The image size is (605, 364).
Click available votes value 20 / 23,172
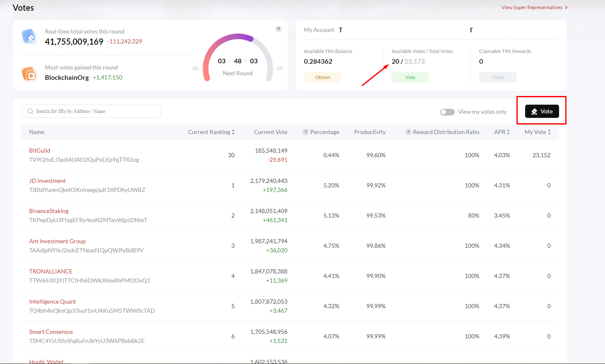point(408,62)
